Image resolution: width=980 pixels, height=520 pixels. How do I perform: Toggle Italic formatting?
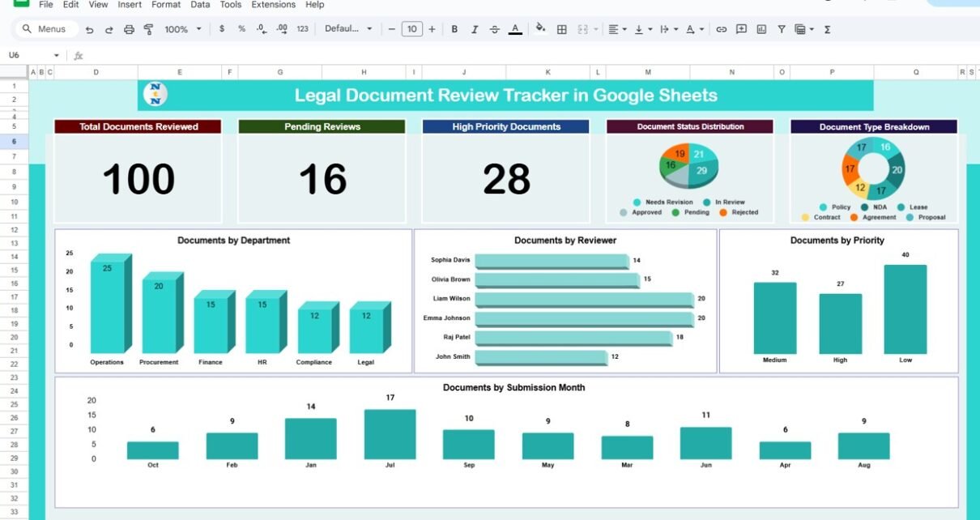point(475,29)
